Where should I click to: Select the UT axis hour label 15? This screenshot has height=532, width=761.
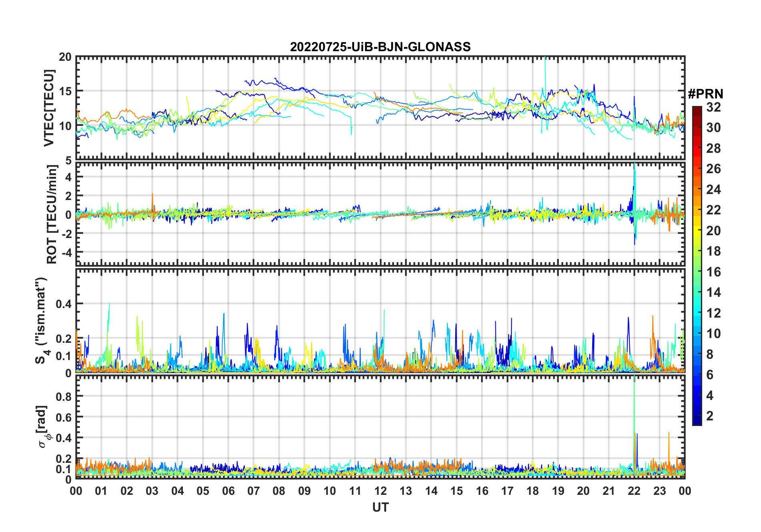click(x=457, y=491)
